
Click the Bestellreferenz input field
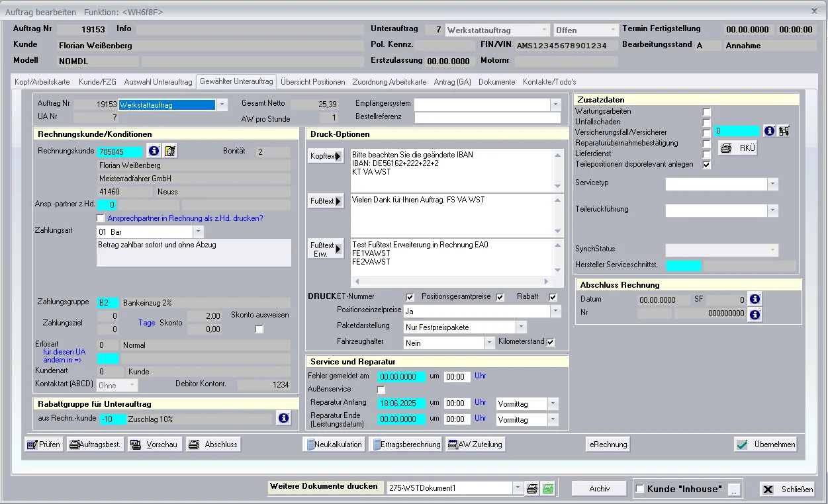[x=488, y=118]
